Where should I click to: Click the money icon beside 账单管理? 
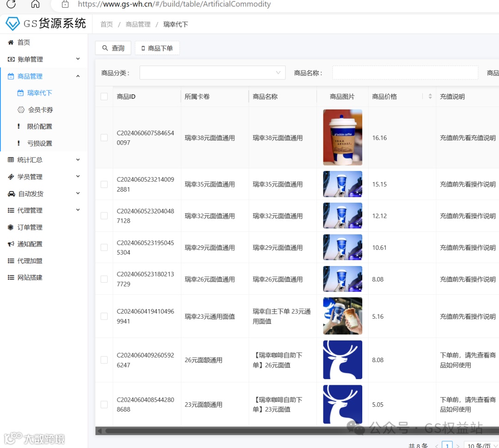(11, 59)
